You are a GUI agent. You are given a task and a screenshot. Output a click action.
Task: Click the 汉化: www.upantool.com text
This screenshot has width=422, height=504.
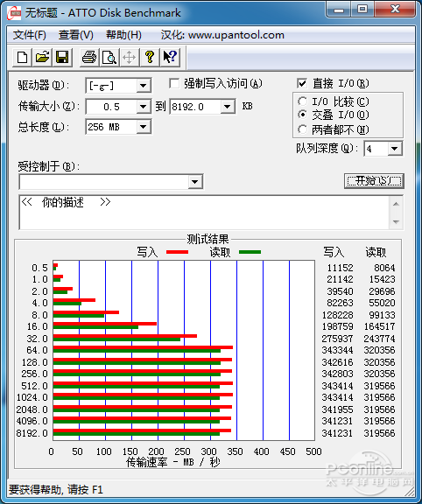pos(222,35)
